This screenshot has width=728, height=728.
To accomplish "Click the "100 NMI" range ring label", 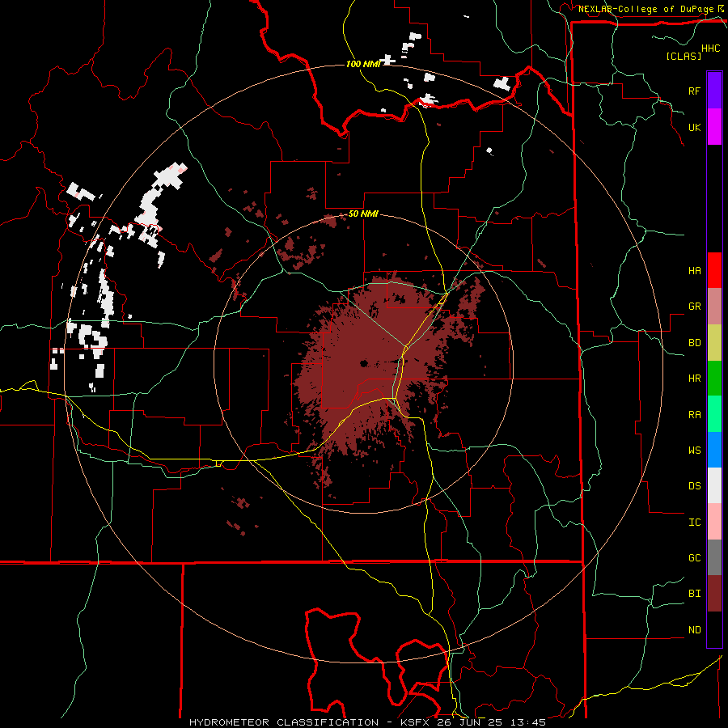I will (363, 64).
